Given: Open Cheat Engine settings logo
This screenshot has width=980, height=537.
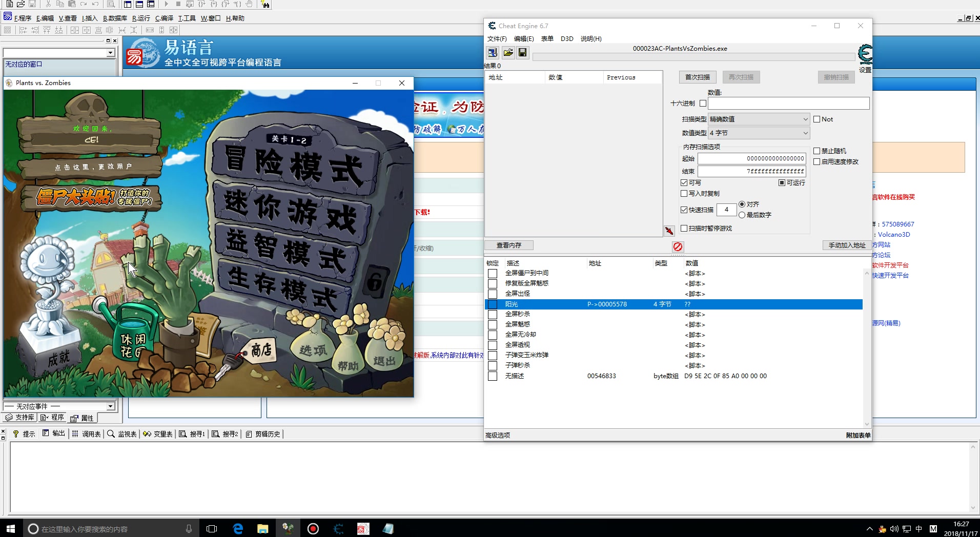Looking at the screenshot, I should tap(865, 54).
